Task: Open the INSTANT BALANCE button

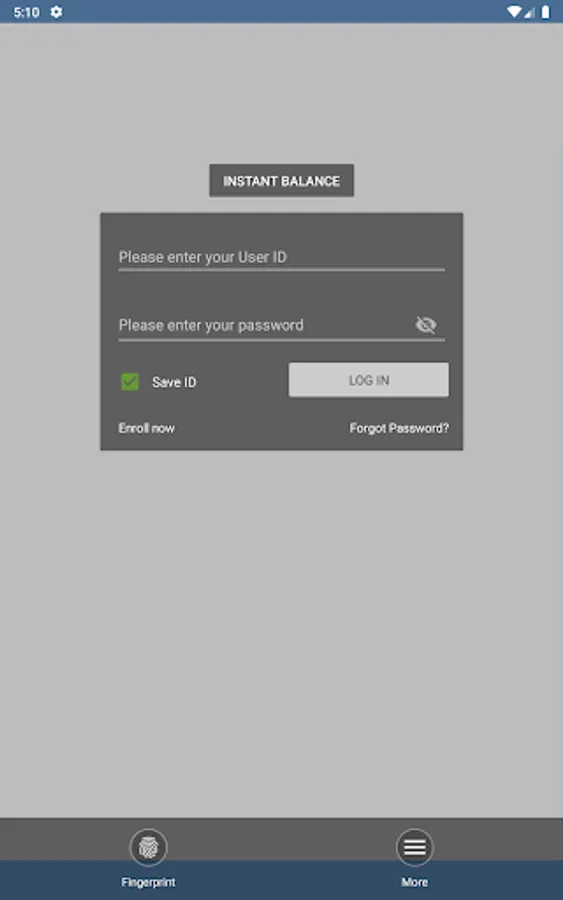Action: (281, 181)
